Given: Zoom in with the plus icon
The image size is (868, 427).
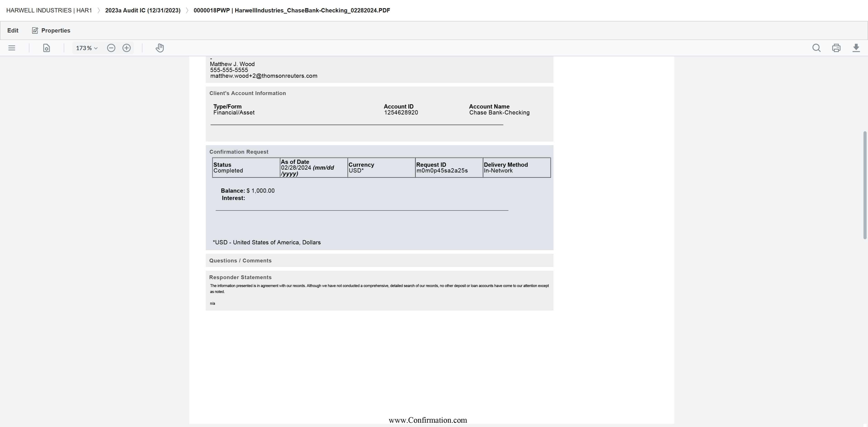Looking at the screenshot, I should point(127,48).
